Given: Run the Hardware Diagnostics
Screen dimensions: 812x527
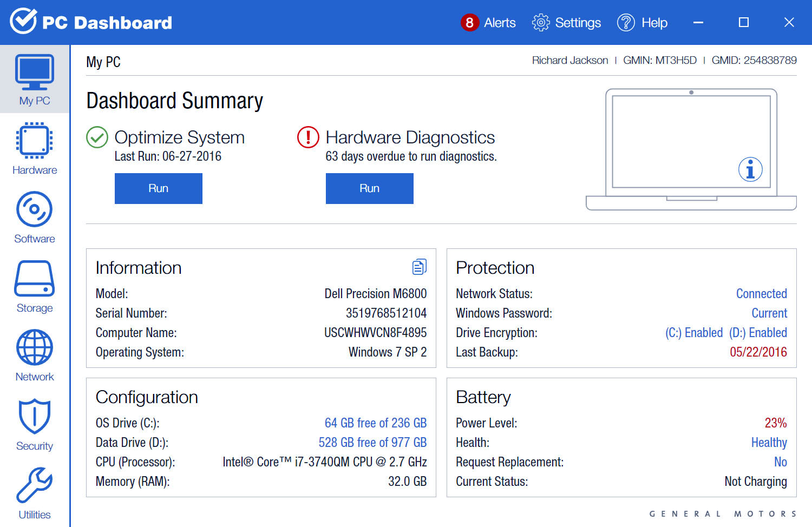Looking at the screenshot, I should [x=369, y=188].
